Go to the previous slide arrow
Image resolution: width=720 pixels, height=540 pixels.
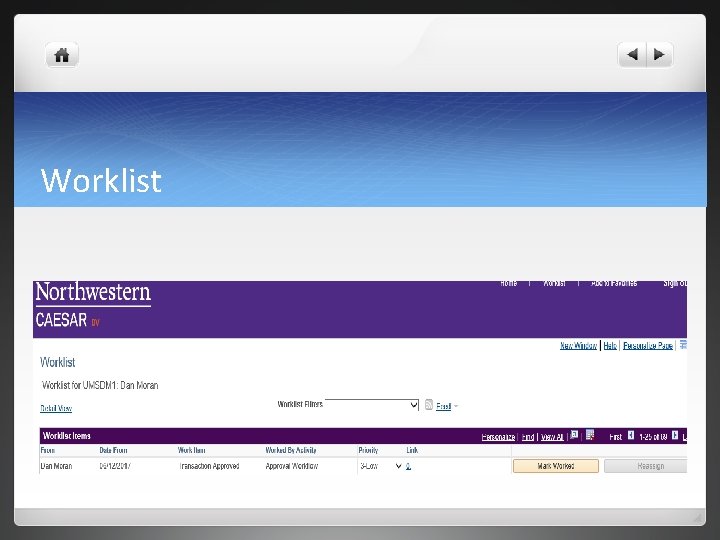click(632, 55)
